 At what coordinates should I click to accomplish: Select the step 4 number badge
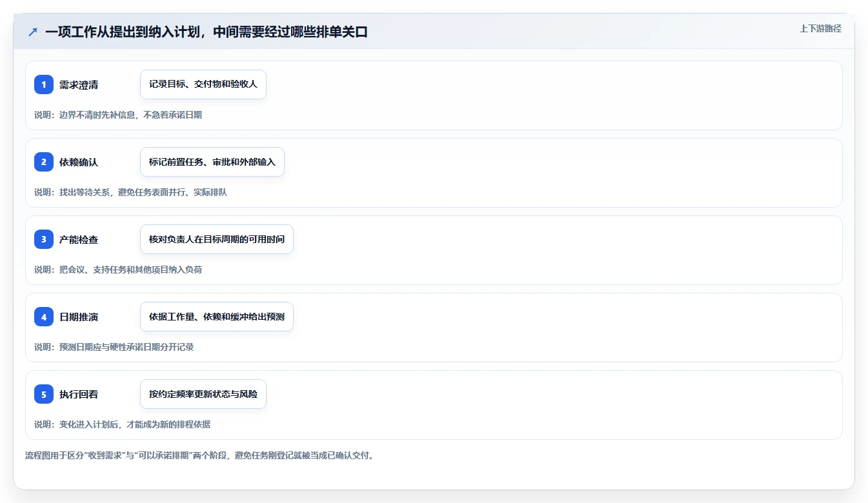(x=44, y=317)
